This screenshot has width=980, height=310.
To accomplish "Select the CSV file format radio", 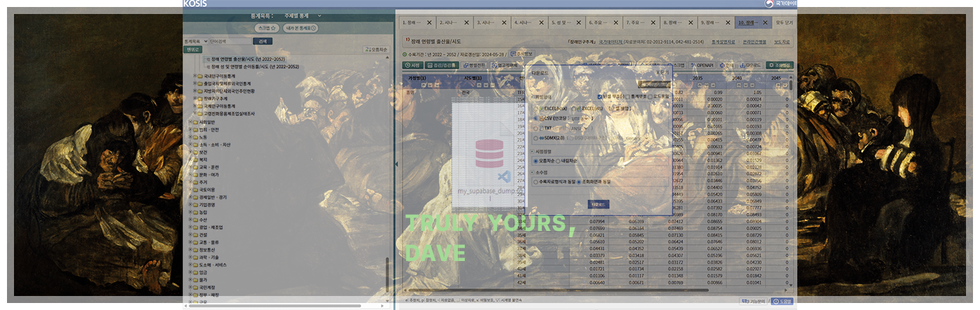I will pos(536,118).
